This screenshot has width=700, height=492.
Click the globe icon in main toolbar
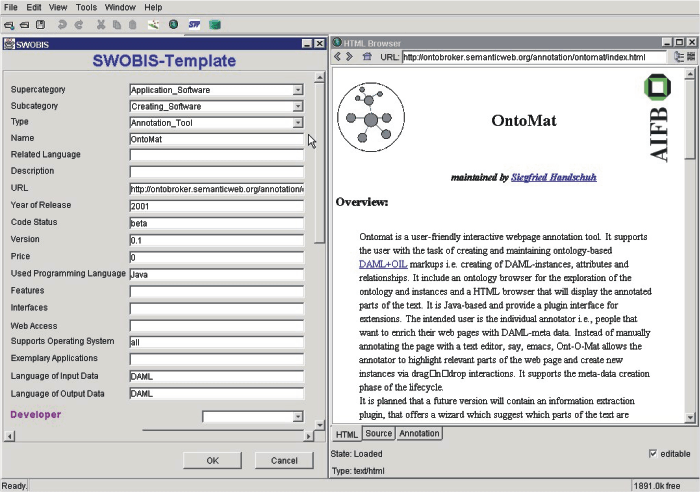click(x=173, y=23)
